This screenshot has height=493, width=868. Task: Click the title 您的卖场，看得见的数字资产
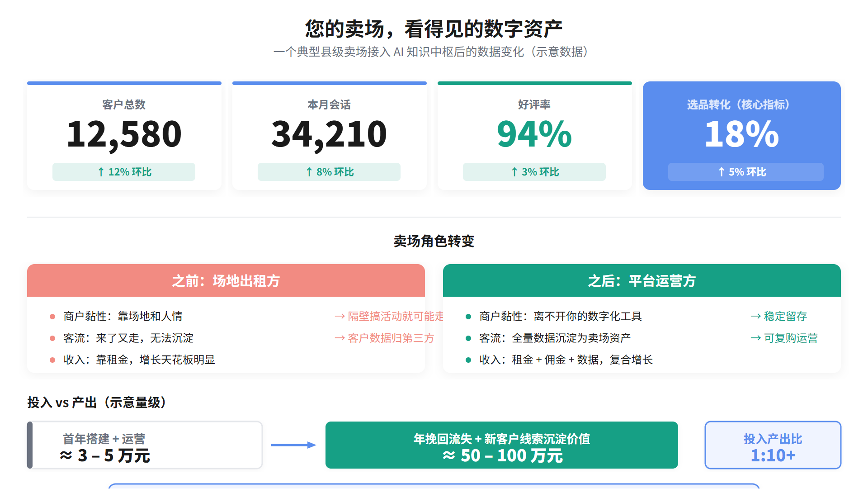tap(434, 29)
